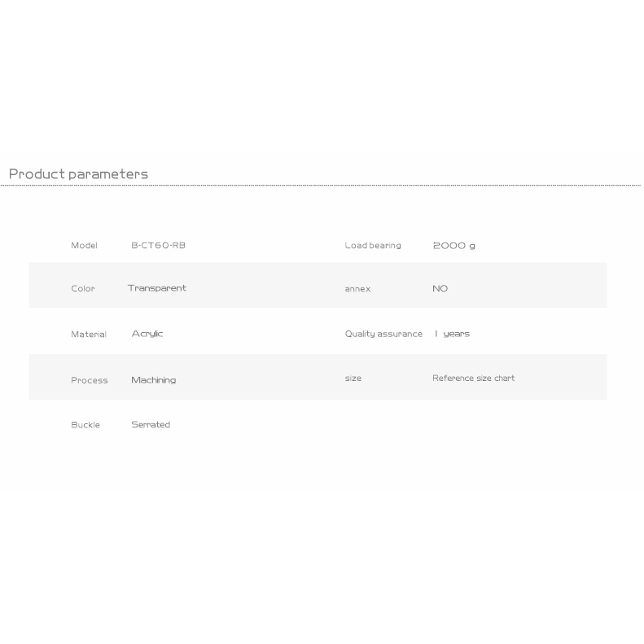The image size is (644, 644).
Task: Click the Acrylic material value
Action: (147, 334)
